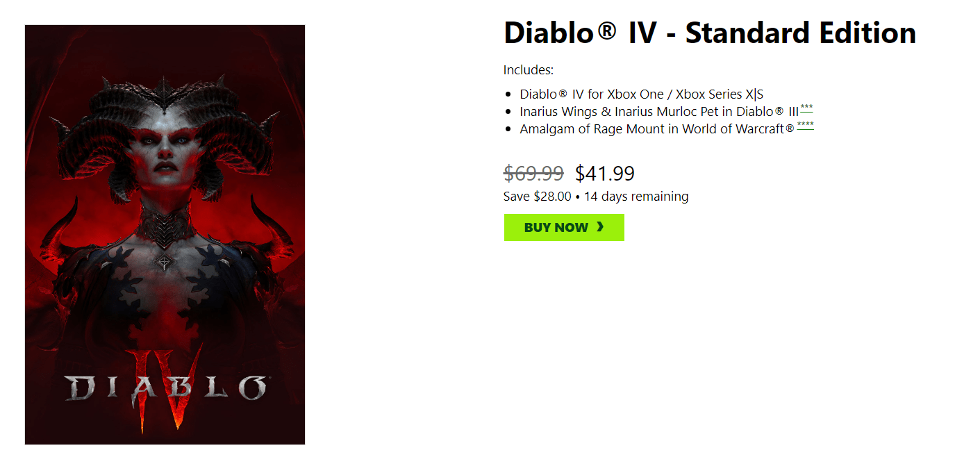980x457 pixels.
Task: Click the Diablo IV Standard Edition title
Action: [709, 33]
